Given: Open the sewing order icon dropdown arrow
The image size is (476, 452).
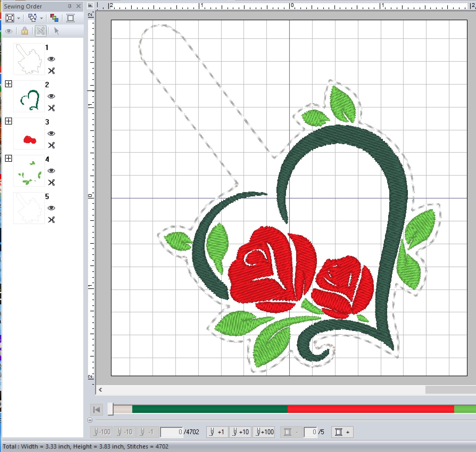Looking at the screenshot, I should click(x=42, y=18).
